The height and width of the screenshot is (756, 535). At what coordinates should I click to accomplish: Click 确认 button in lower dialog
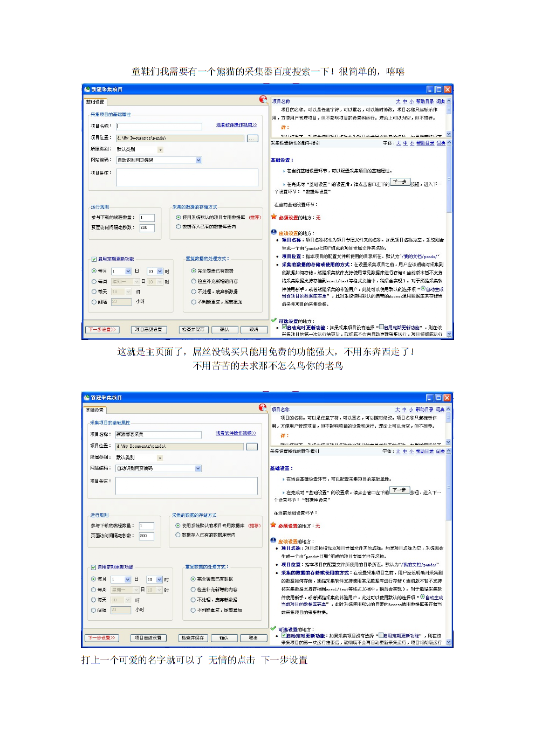click(x=224, y=637)
